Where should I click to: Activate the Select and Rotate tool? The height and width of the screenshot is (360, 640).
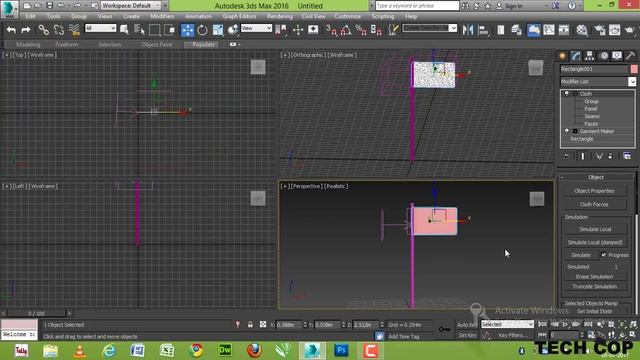click(x=202, y=30)
